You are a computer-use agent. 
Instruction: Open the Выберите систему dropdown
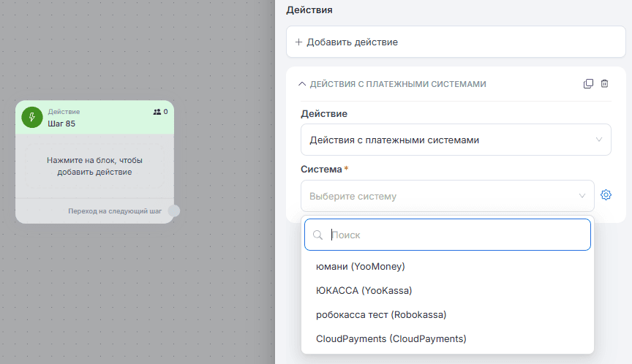point(448,196)
